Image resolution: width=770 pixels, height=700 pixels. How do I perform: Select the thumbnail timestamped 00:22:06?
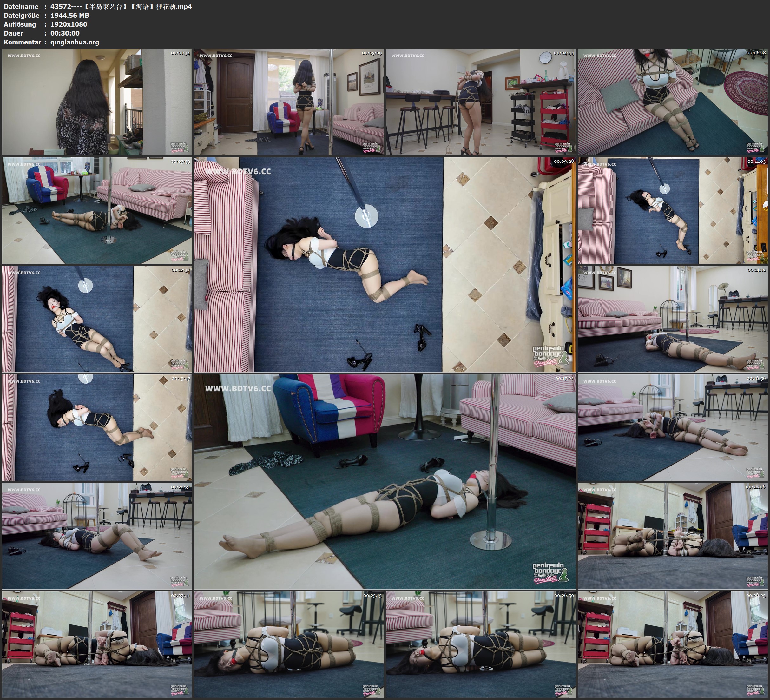pyautogui.click(x=673, y=536)
